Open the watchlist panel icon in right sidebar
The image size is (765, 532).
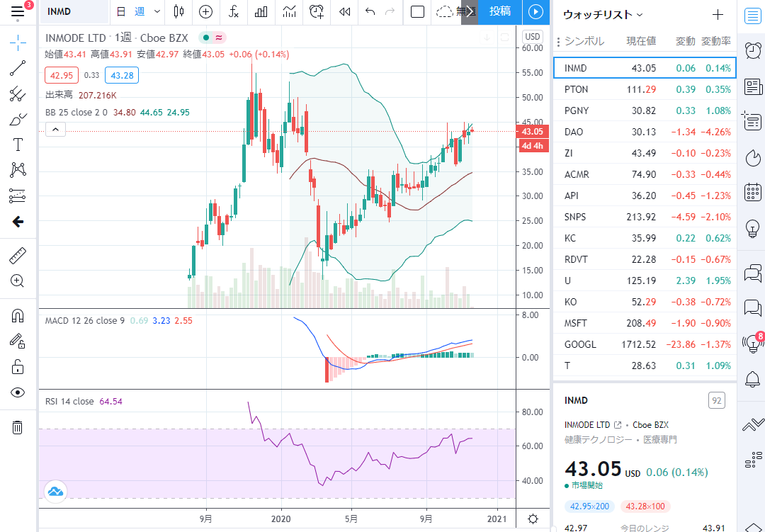(752, 16)
